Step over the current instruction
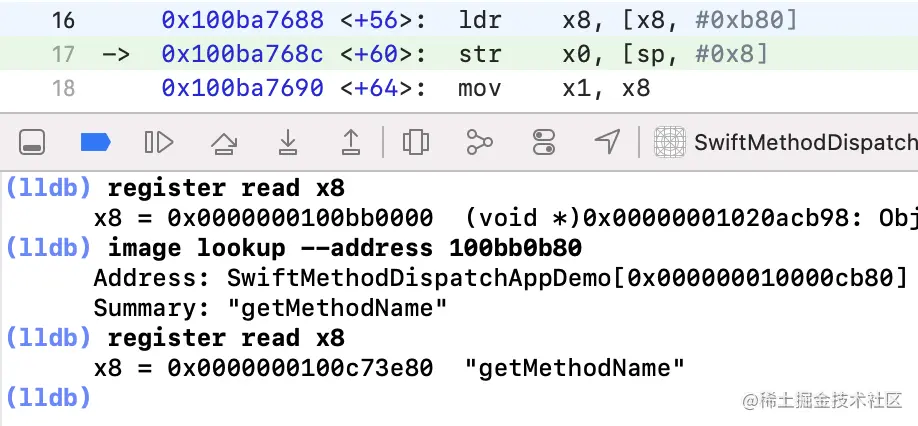 (x=223, y=142)
